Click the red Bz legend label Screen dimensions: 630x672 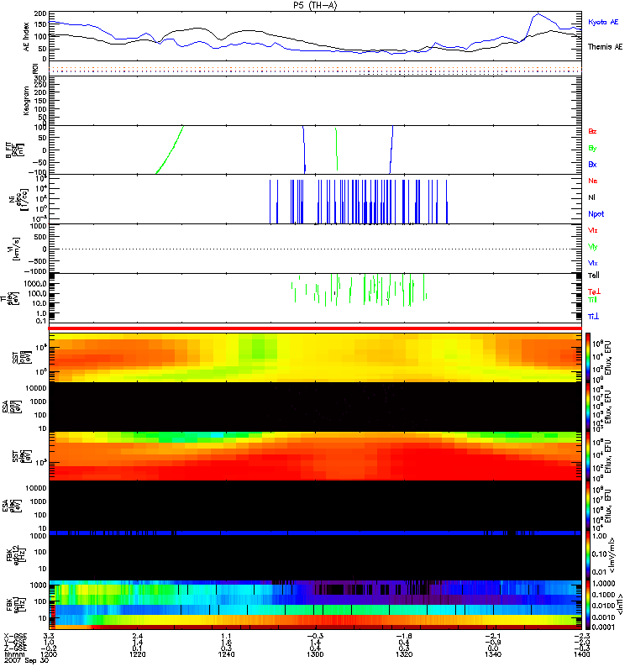tap(592, 131)
